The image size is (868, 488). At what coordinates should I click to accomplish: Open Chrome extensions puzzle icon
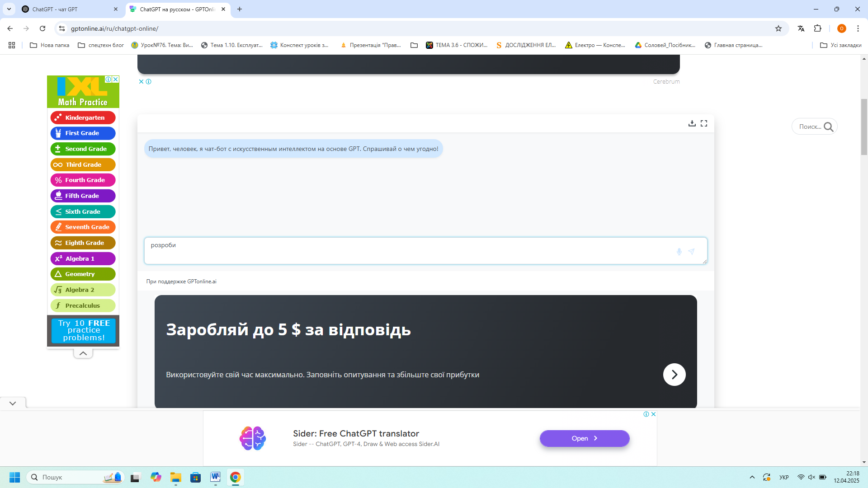[x=817, y=28]
